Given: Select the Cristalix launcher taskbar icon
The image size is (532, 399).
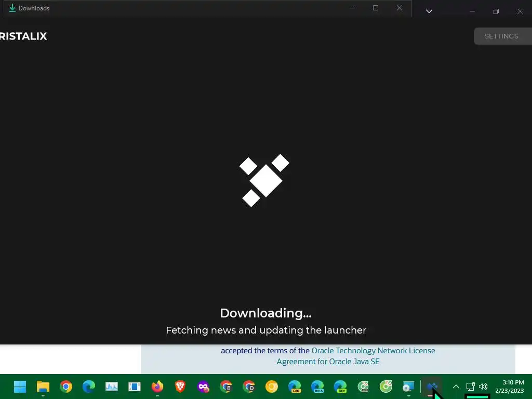Looking at the screenshot, I should pos(432,387).
